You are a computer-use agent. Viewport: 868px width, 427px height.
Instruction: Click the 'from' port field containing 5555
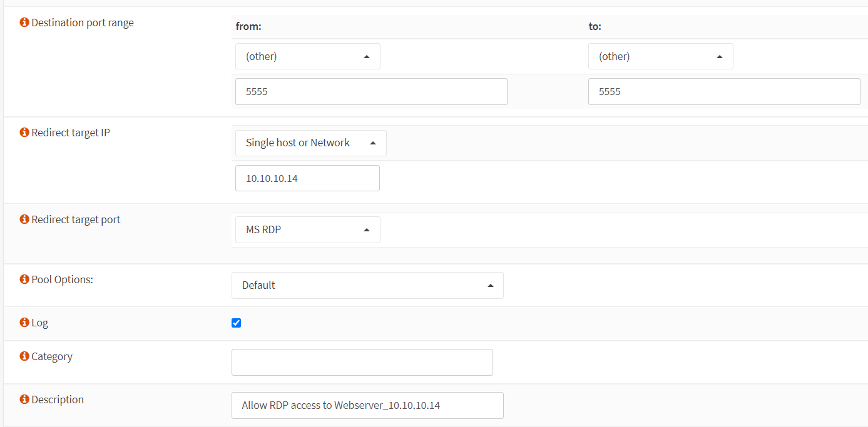[371, 91]
